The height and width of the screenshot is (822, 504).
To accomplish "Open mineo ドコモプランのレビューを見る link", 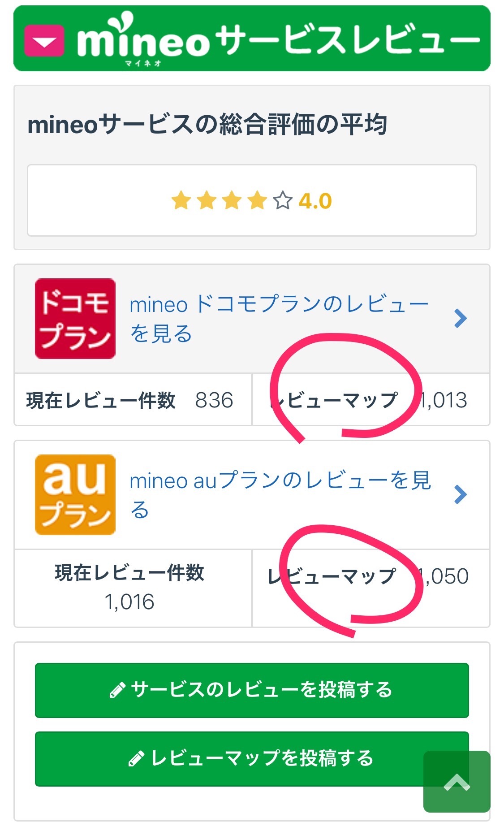I will coord(278,319).
